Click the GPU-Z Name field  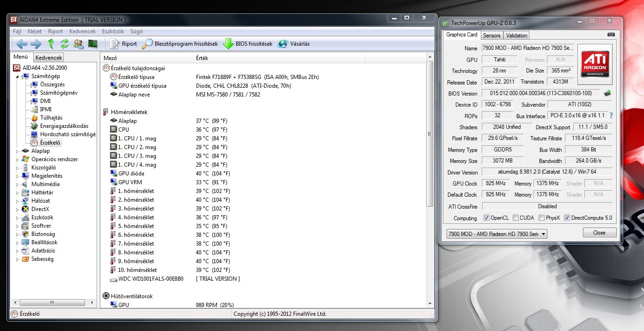click(x=527, y=48)
